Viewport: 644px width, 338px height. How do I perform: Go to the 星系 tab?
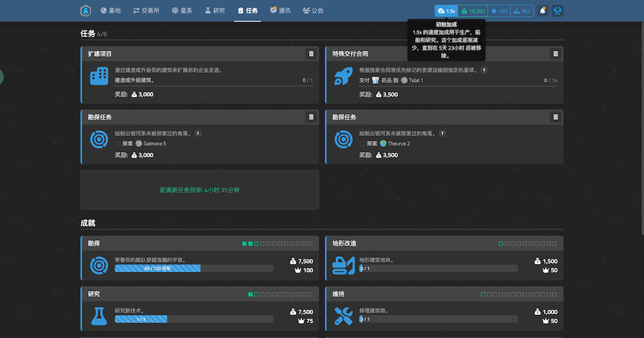click(183, 11)
